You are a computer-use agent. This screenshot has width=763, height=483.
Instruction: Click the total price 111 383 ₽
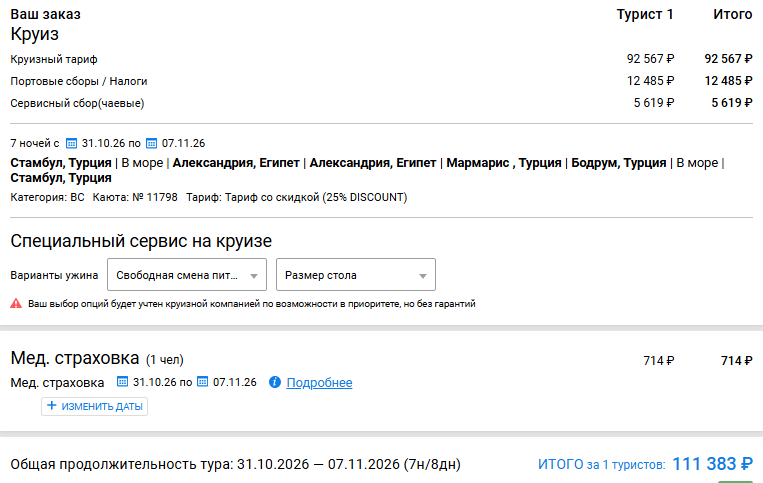click(x=712, y=464)
